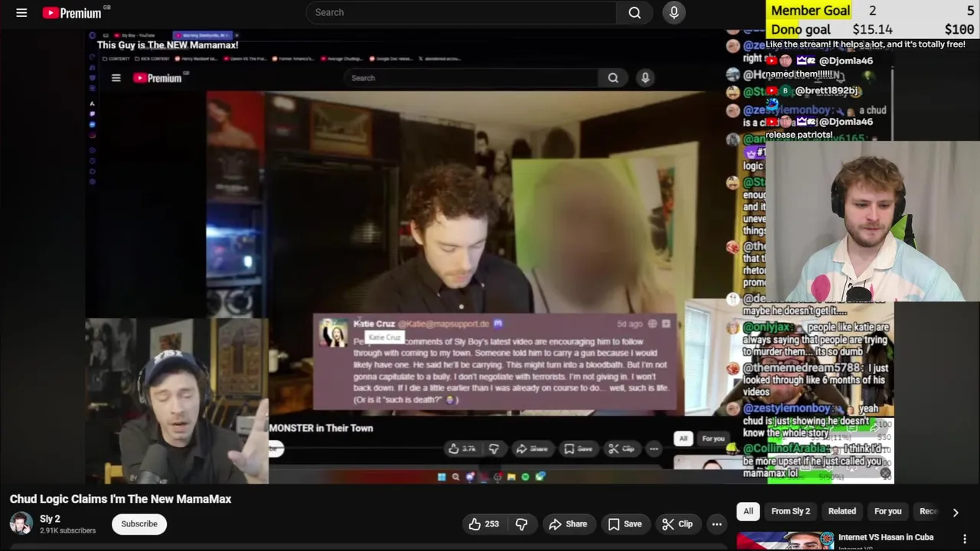Click the inner recorded search magnifier icon
Image resolution: width=980 pixels, height=551 pixels.
(613, 78)
